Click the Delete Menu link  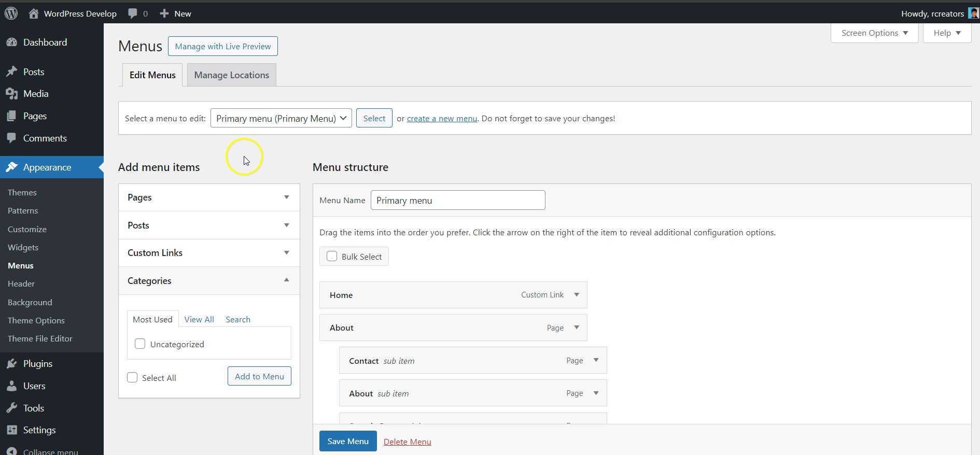click(x=408, y=442)
